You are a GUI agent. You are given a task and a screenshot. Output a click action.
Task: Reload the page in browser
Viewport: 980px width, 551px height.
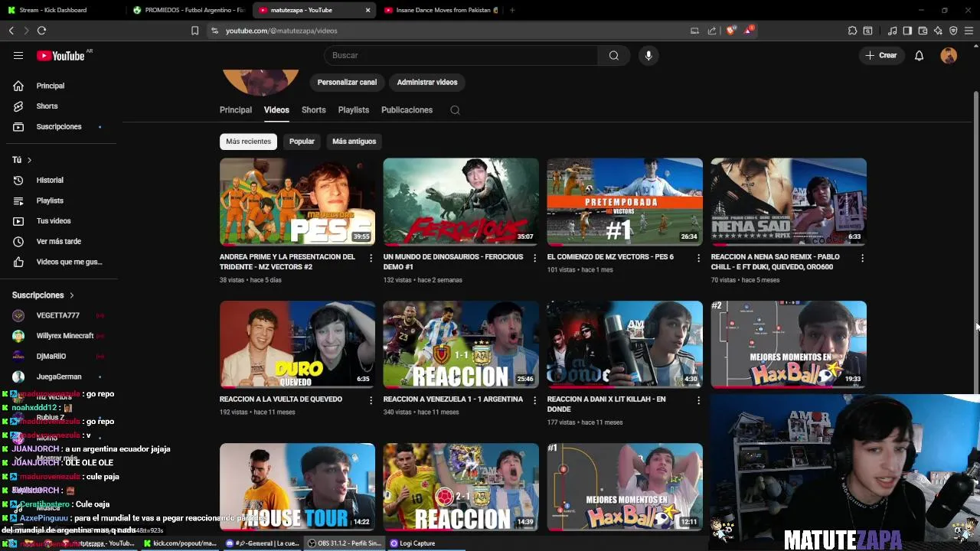click(41, 31)
